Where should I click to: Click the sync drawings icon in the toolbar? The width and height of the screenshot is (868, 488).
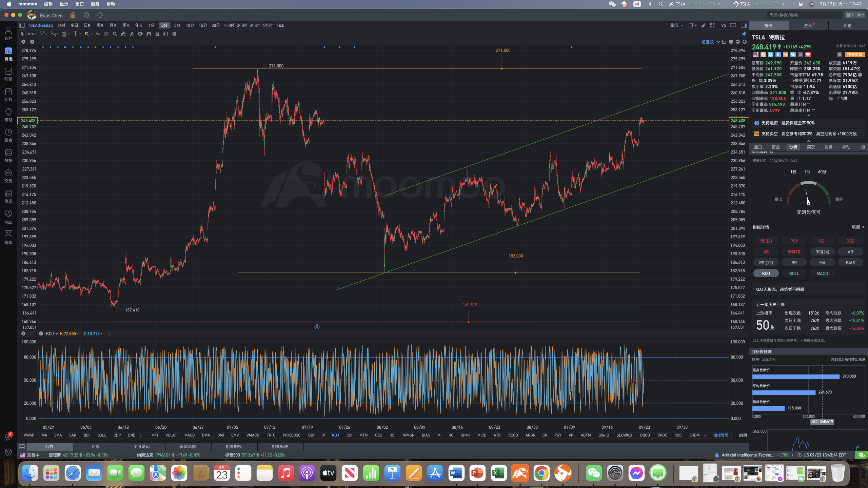(166, 34)
